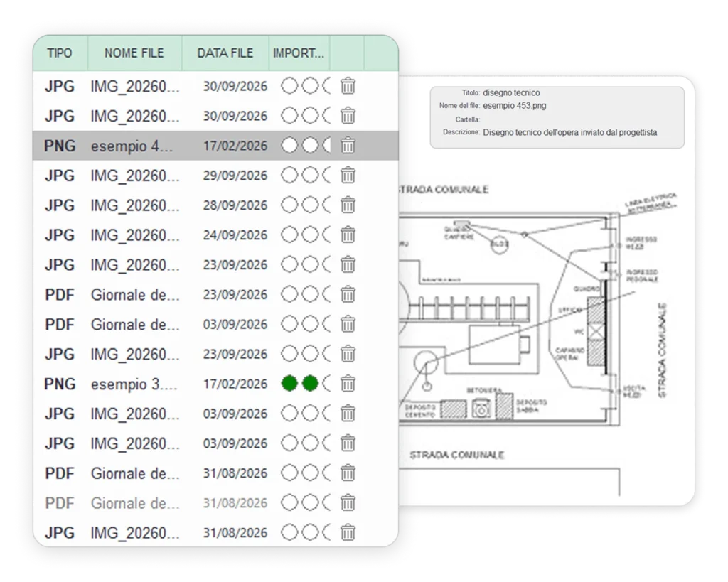The image size is (728, 582).
Task: Toggle first green circle on esempio 3 row
Action: click(289, 383)
